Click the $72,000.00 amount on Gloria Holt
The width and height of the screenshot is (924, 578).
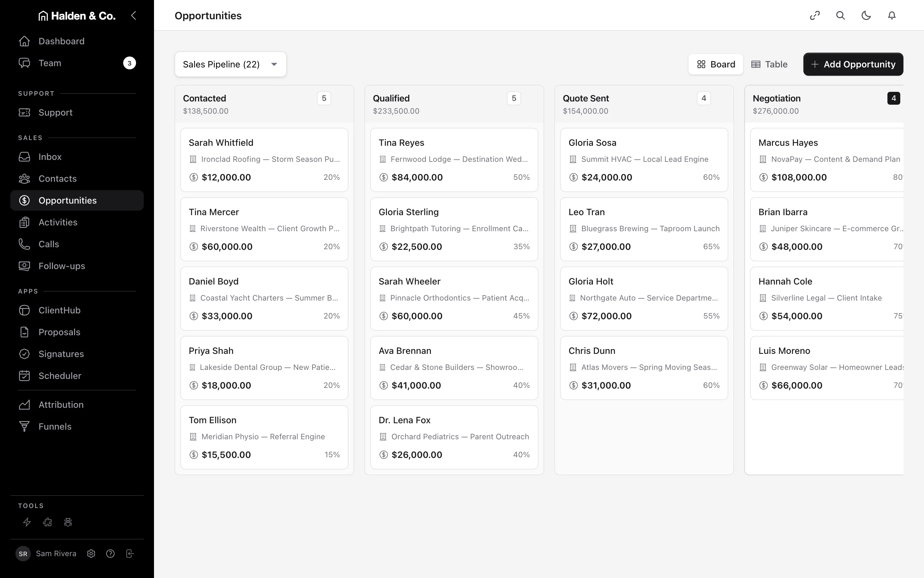point(606,316)
